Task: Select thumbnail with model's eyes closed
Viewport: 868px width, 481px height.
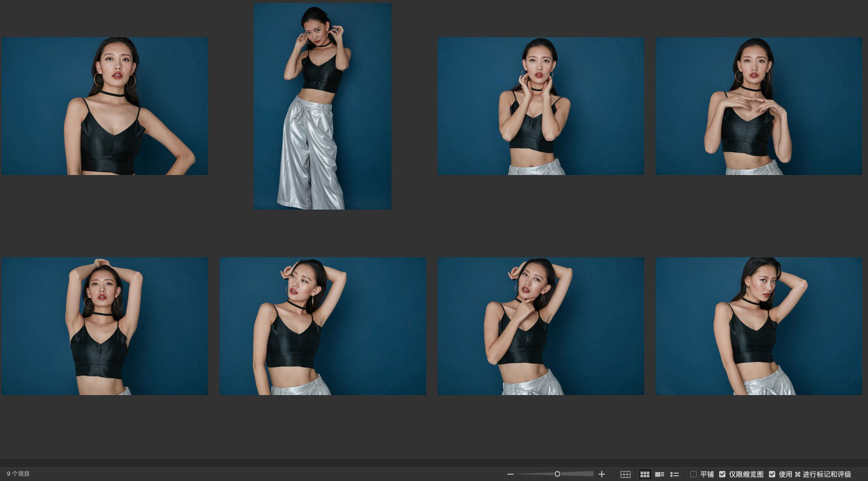Action: tap(322, 326)
